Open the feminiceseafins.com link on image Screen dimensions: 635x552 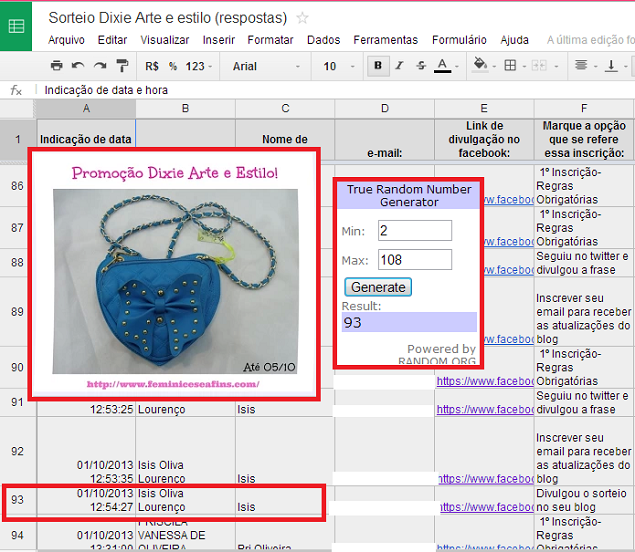pos(173,384)
